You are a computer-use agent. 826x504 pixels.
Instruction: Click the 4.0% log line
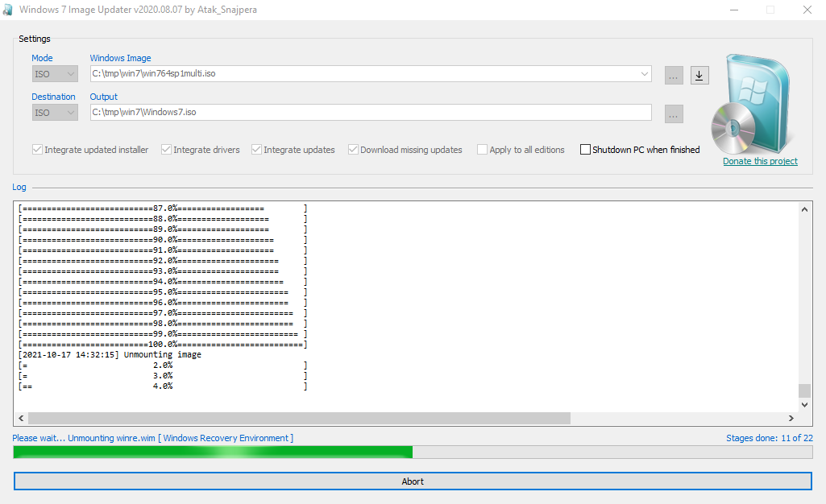pyautogui.click(x=163, y=386)
